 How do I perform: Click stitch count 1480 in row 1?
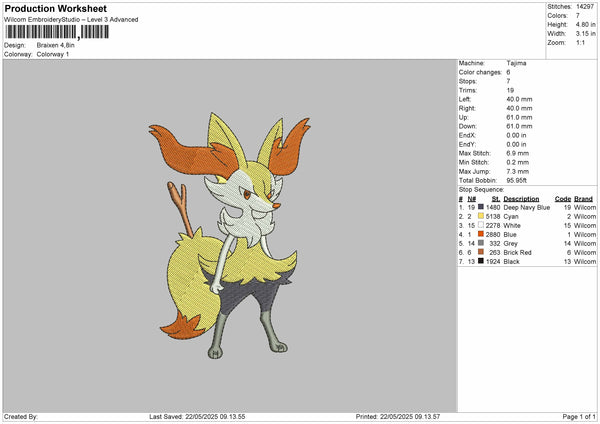493,207
